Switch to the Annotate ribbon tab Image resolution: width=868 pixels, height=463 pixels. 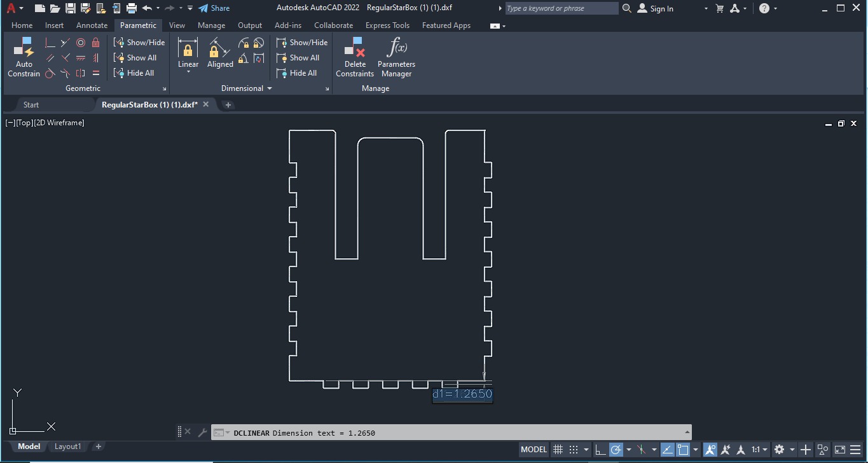(x=92, y=25)
